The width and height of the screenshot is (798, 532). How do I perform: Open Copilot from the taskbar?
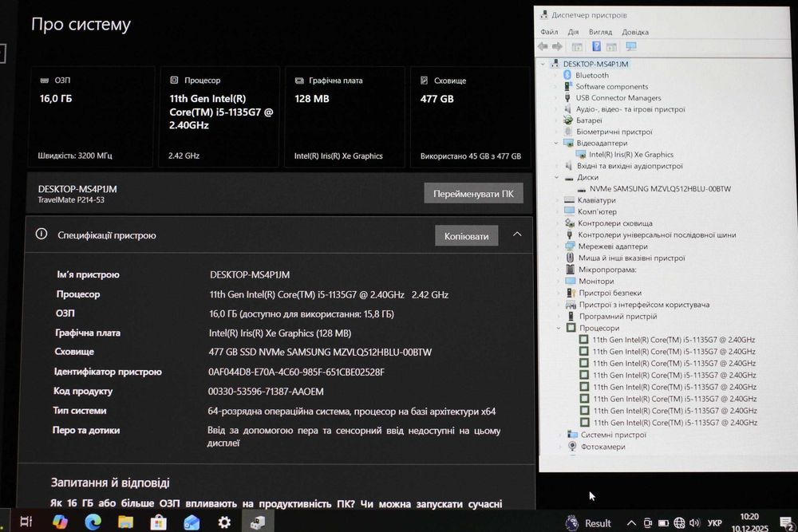coord(60,522)
